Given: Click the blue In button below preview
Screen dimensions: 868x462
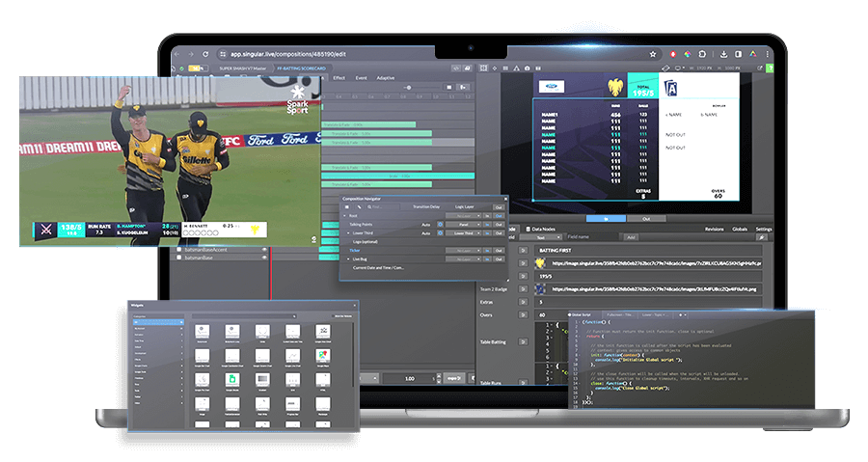Looking at the screenshot, I should coord(606,219).
